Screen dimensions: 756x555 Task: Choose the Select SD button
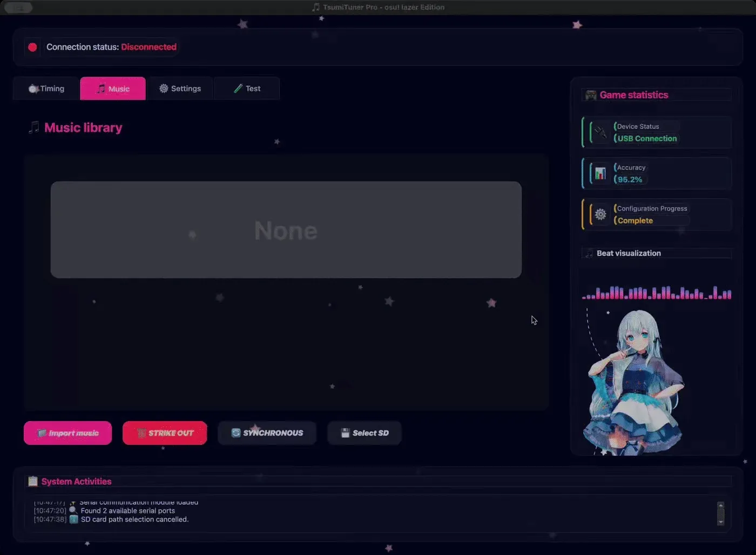pos(364,433)
